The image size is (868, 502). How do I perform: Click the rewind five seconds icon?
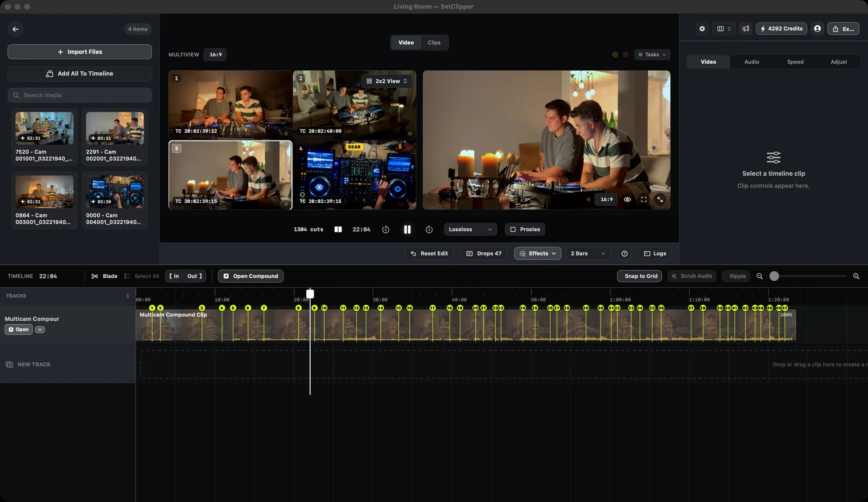(385, 230)
